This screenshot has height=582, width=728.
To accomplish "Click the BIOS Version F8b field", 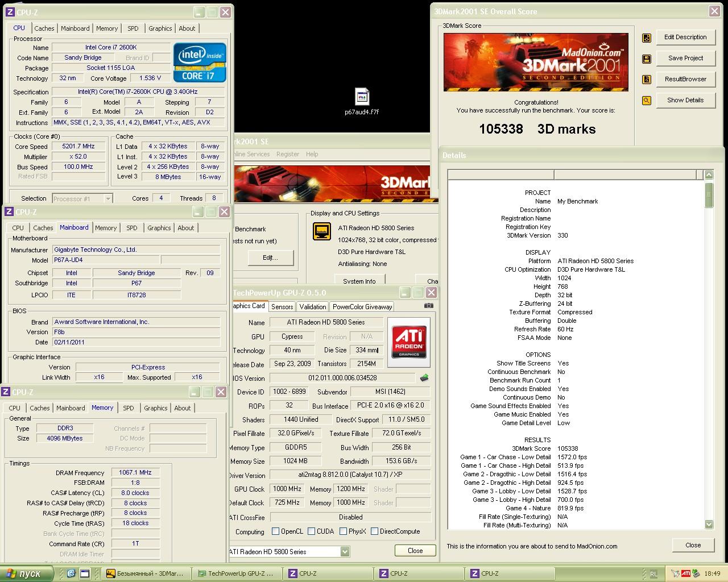I will click(x=136, y=332).
